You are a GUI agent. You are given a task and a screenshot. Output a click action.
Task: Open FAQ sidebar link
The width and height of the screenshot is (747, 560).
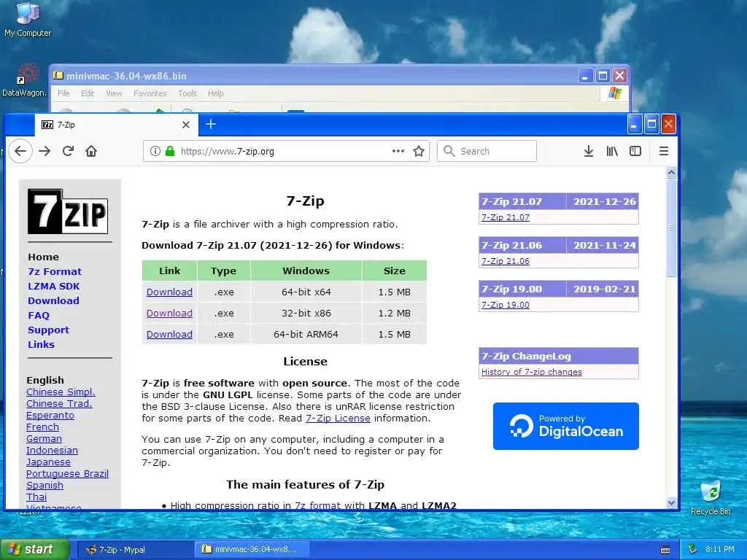[39, 315]
